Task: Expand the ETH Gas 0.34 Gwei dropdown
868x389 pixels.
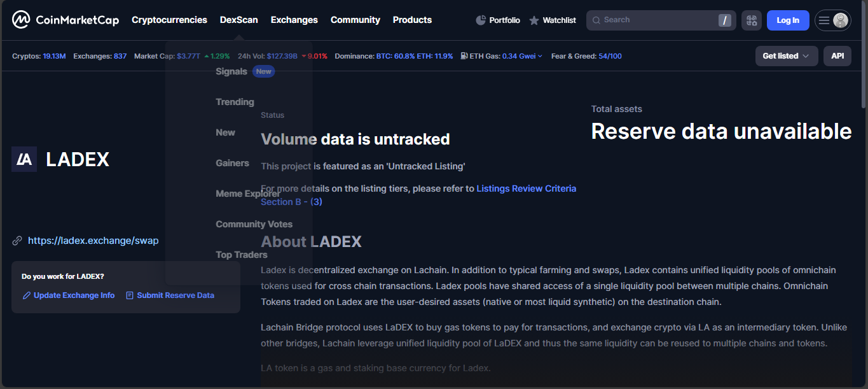Action: 522,56
